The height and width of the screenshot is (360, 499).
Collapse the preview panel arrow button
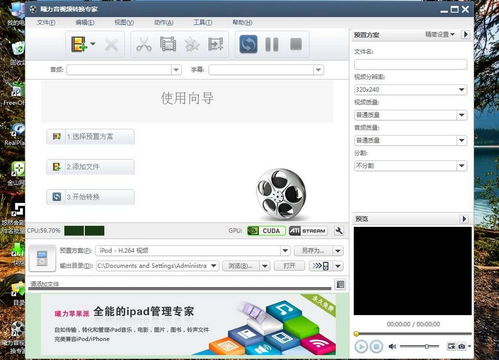(x=464, y=219)
